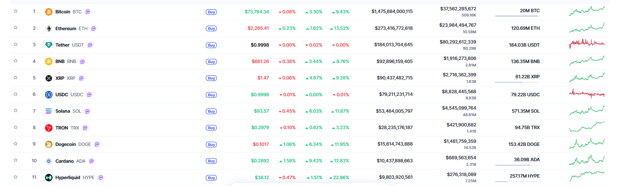Star Hyperliquid for the watchlist
644x186 pixels.
pyautogui.click(x=16, y=177)
